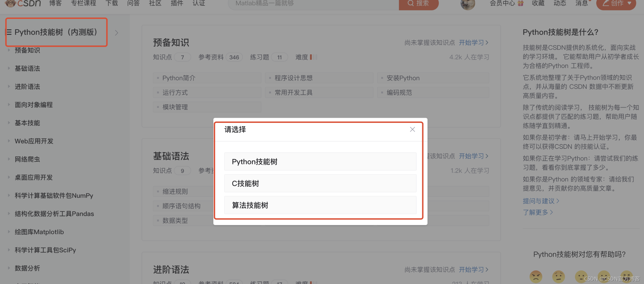The height and width of the screenshot is (284, 644).
Task: Open the Python简介 knowledge point
Action: [207, 78]
